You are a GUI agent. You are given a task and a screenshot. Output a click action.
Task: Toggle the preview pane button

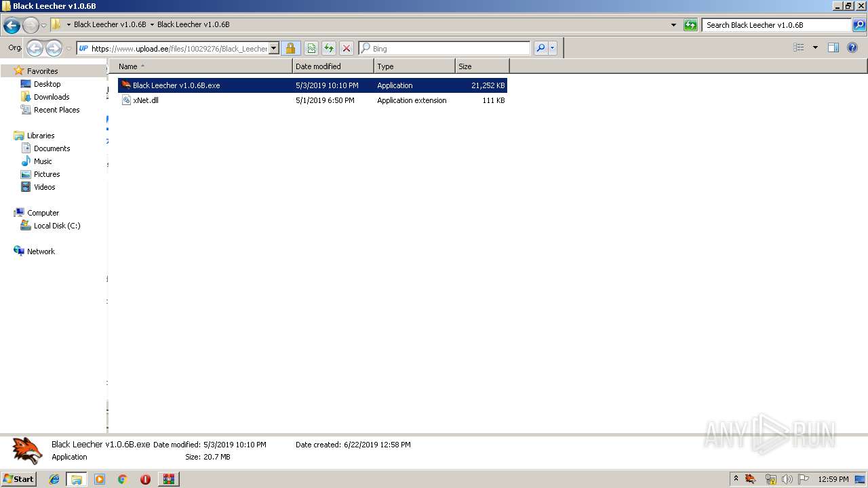pyautogui.click(x=833, y=47)
